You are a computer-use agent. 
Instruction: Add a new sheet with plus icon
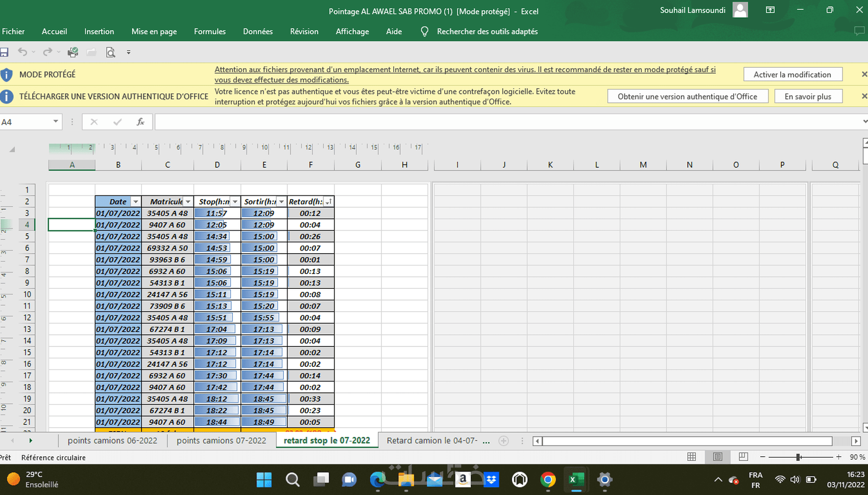pos(503,441)
